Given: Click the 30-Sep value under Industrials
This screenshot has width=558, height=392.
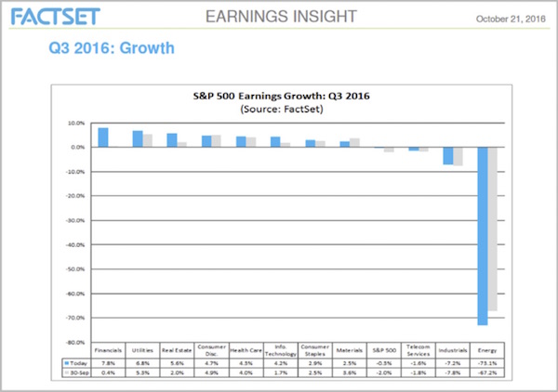Looking at the screenshot, I should tap(453, 372).
